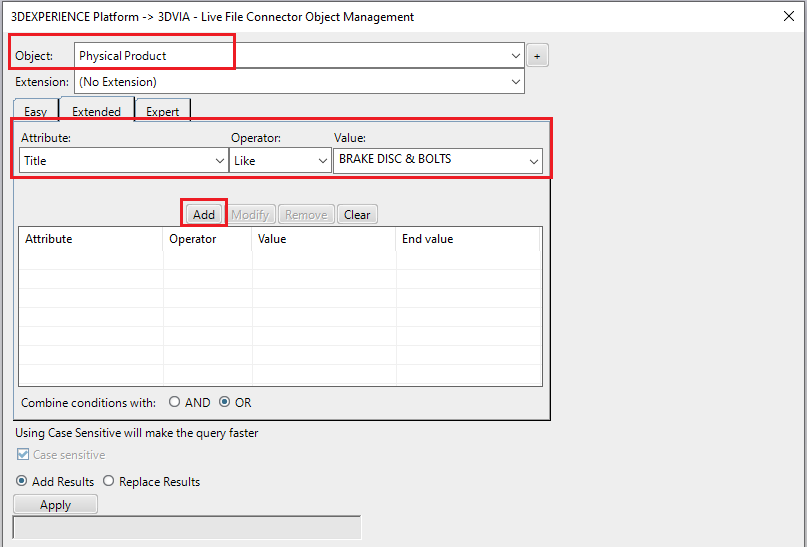
Task: Click the Remove button
Action: pyautogui.click(x=306, y=215)
